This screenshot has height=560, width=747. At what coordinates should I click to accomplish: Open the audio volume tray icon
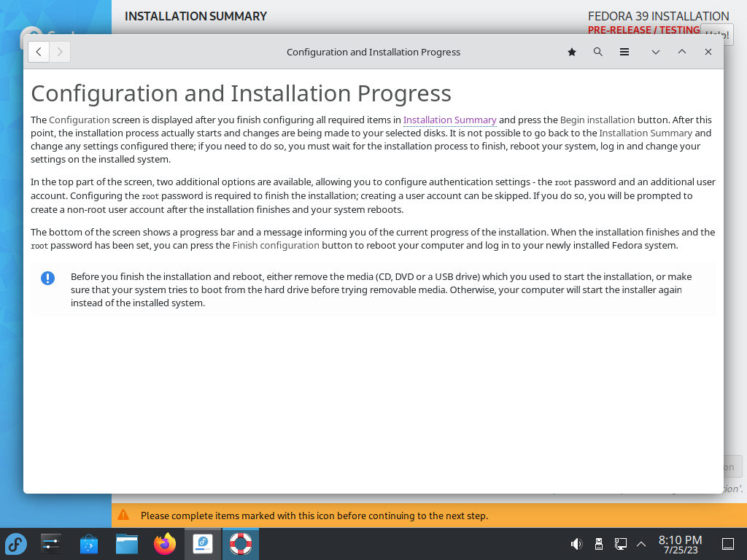(x=576, y=544)
